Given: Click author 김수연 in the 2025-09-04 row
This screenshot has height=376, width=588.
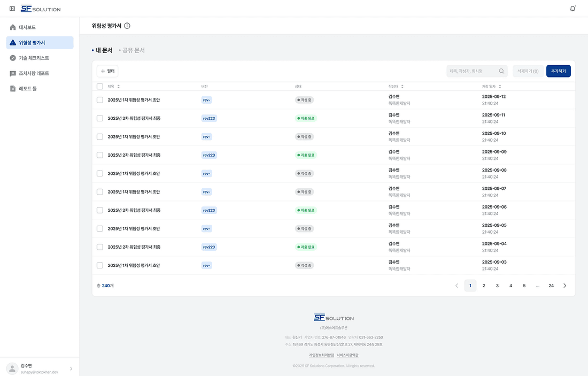Looking at the screenshot, I should pos(394,243).
